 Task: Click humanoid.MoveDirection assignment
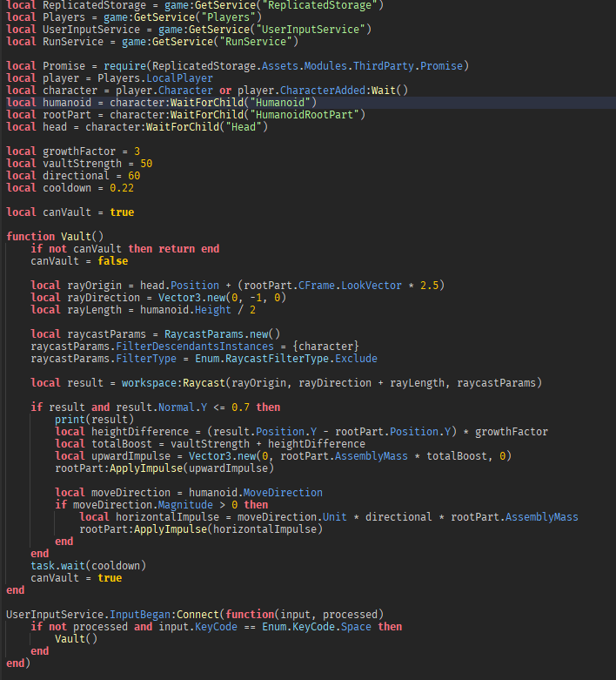click(x=189, y=493)
